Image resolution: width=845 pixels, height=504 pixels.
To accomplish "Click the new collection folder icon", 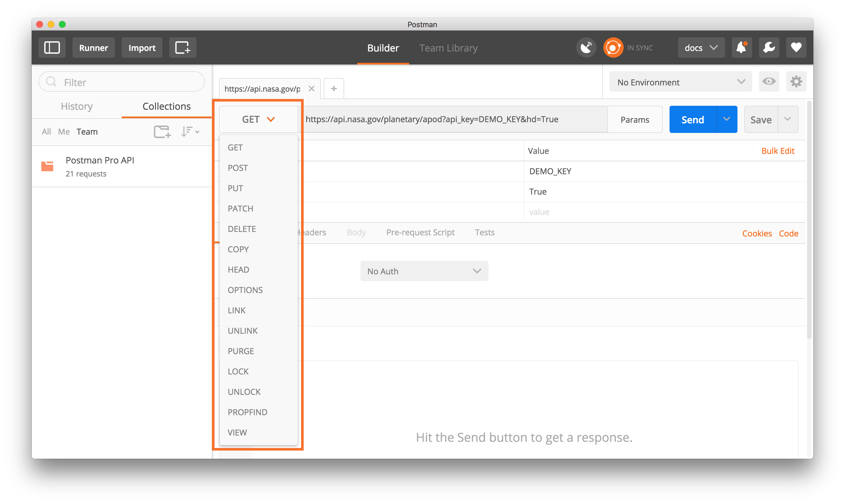I will point(162,132).
